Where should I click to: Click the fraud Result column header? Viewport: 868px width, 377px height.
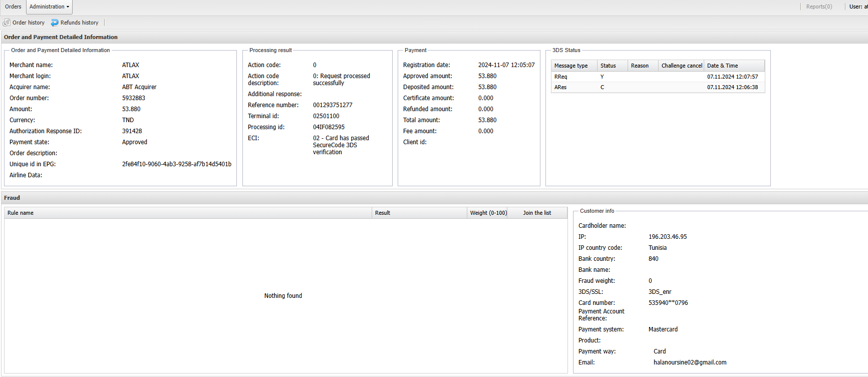(x=383, y=213)
